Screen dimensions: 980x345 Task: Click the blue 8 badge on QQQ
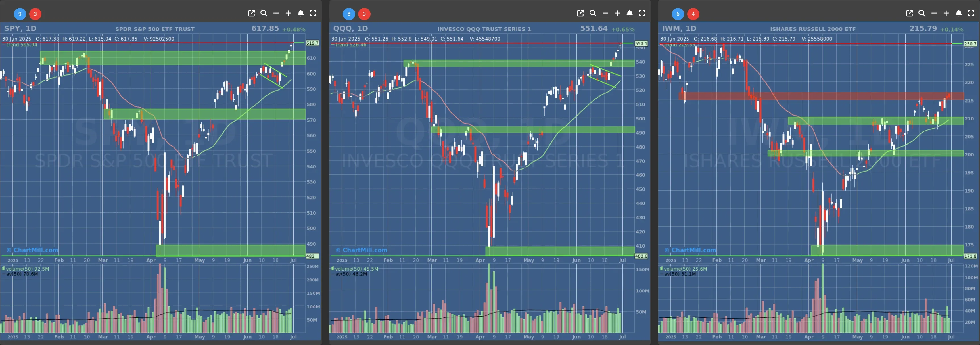[x=349, y=14]
